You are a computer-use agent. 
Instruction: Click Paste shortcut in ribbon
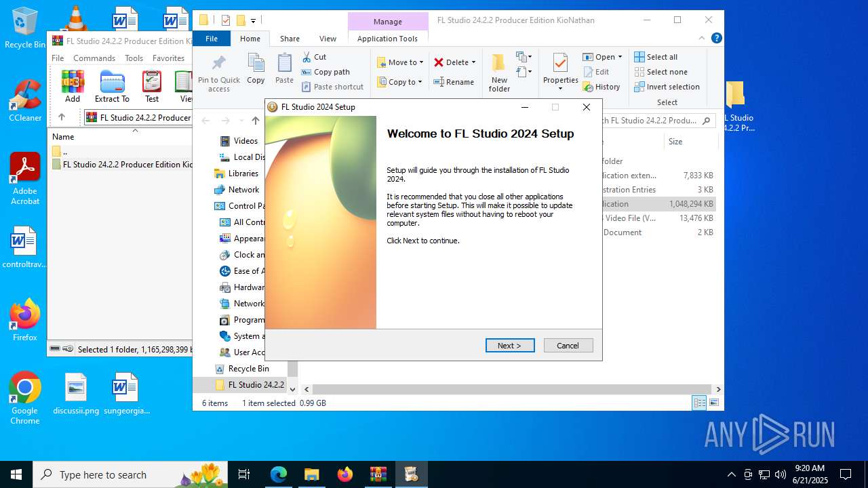click(332, 87)
